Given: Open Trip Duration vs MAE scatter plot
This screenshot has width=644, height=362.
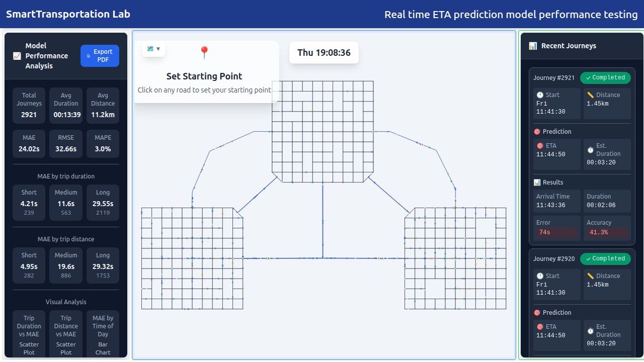Looking at the screenshot, I should 29,333.
